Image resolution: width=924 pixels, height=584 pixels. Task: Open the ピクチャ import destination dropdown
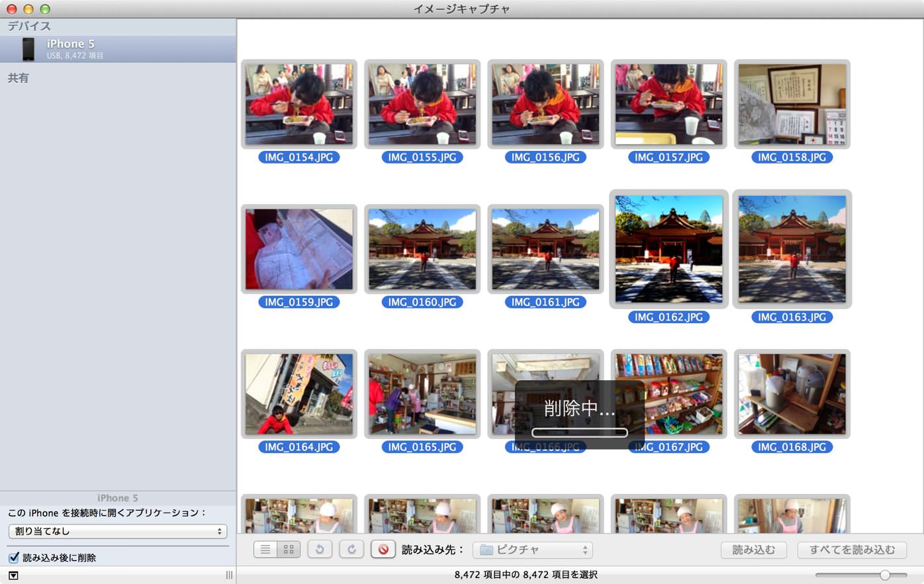click(x=533, y=550)
